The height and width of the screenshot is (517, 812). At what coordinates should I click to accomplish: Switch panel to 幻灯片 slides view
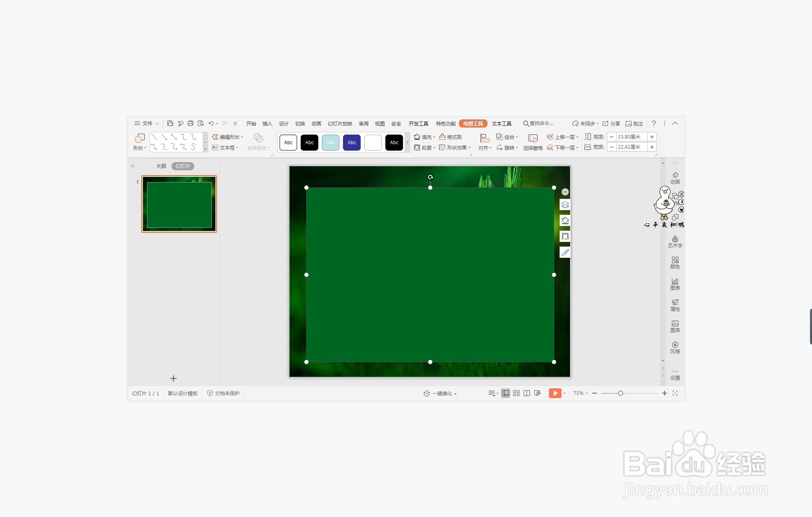[183, 166]
